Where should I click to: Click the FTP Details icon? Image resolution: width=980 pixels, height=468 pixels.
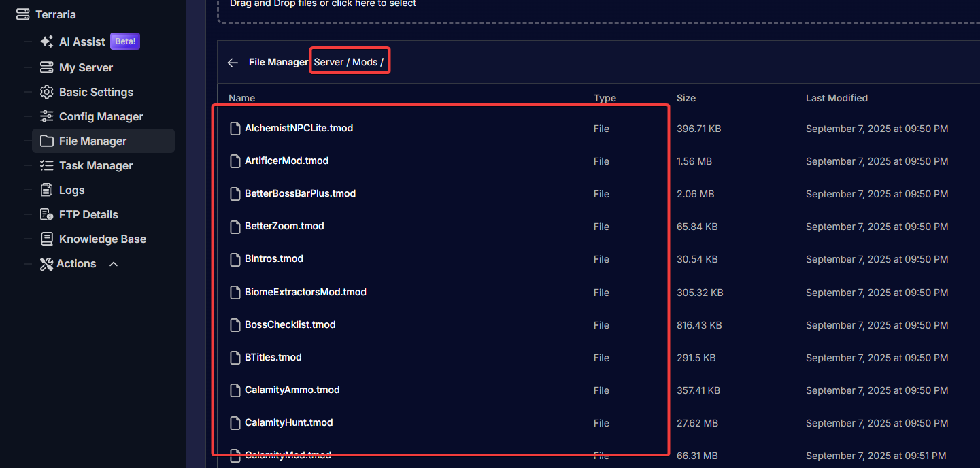[x=46, y=214]
